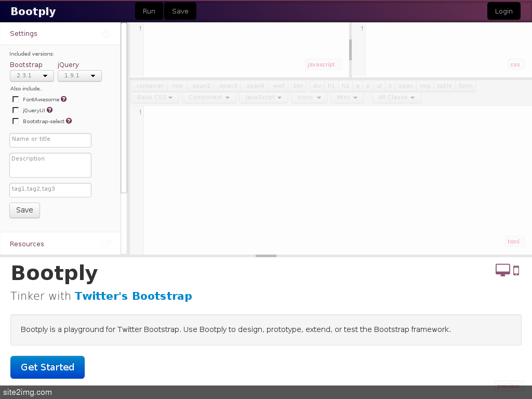Insert .span3 snippet
This screenshot has height=399, width=532.
[228, 86]
